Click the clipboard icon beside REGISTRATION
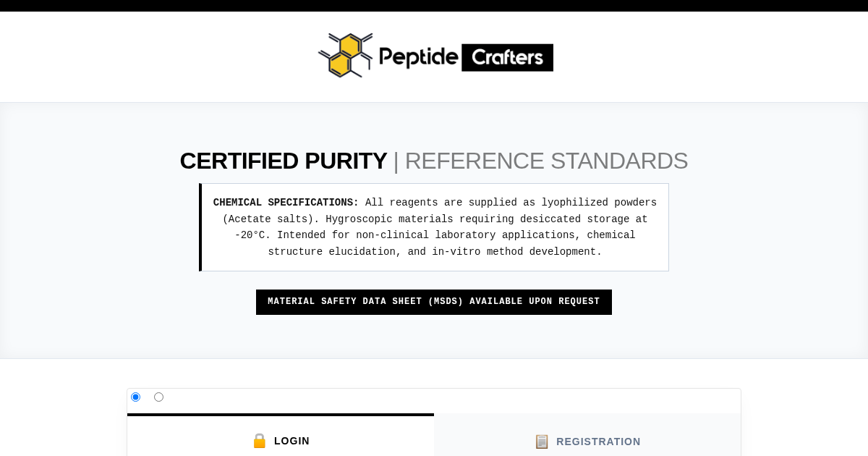This screenshot has height=456, width=868. 542,442
